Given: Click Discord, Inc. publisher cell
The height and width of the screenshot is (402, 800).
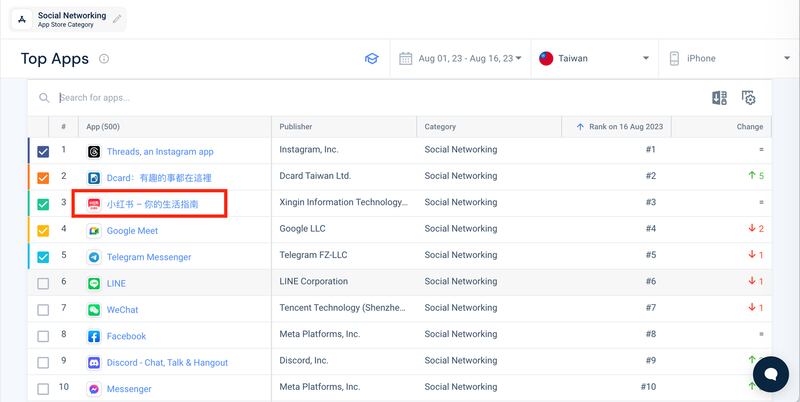Looking at the screenshot, I should point(304,360).
